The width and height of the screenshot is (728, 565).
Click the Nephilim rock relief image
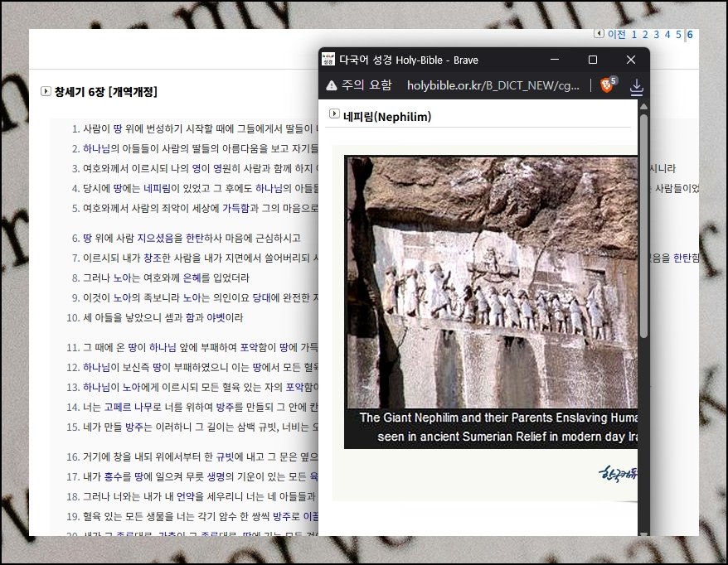[491, 282]
